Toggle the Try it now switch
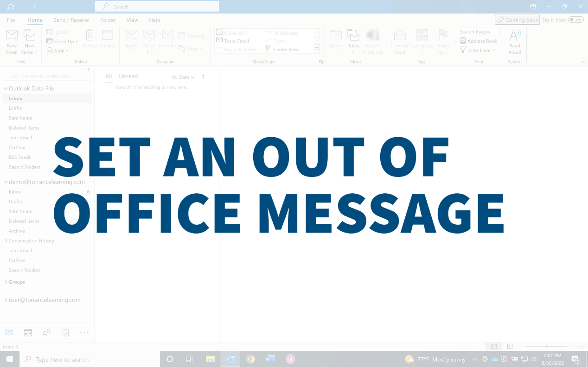 point(576,20)
